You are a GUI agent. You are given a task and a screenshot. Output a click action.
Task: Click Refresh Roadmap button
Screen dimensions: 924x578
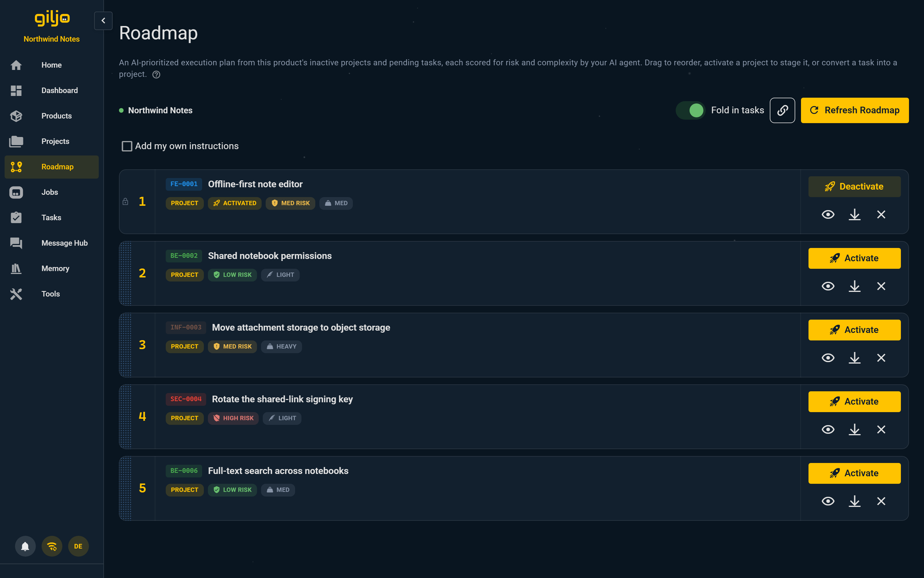pos(854,110)
